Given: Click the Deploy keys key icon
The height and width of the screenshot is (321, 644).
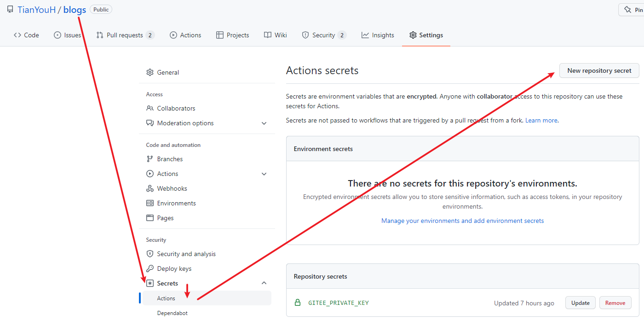Looking at the screenshot, I should tap(150, 268).
